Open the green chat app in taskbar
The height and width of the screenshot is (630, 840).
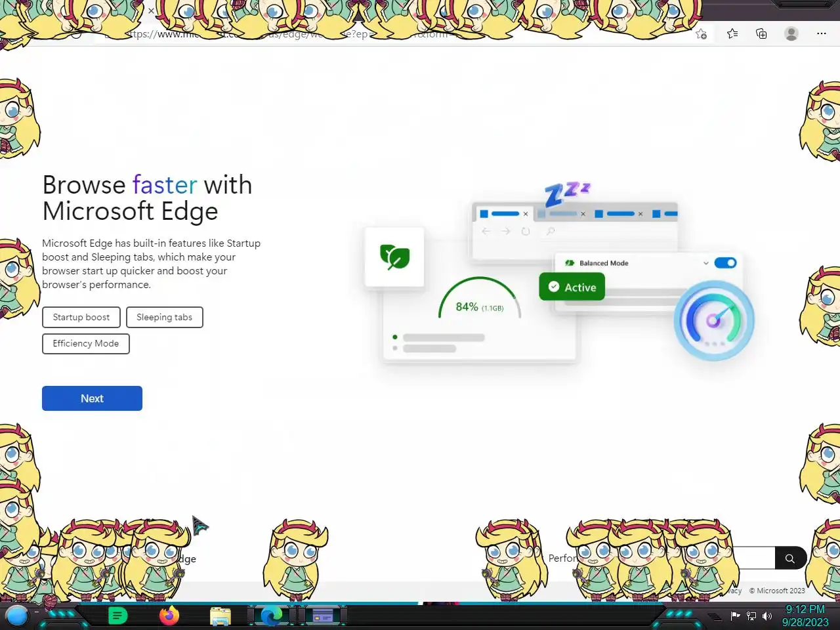click(x=117, y=616)
